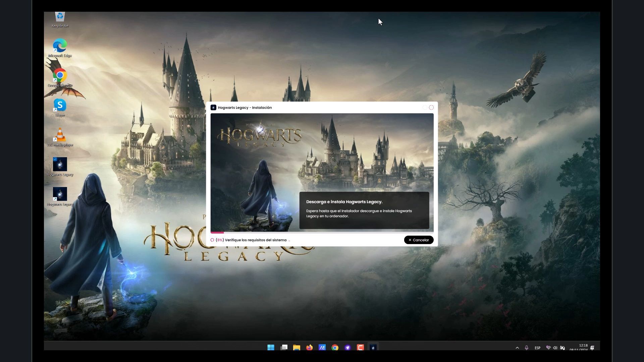
Task: Open the notifications bell icon
Action: [592, 348]
